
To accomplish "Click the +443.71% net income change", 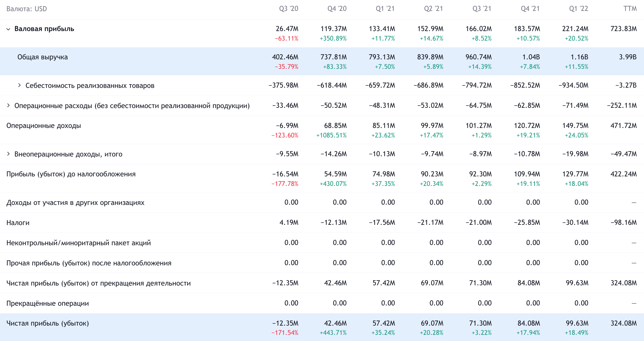I will tap(333, 333).
